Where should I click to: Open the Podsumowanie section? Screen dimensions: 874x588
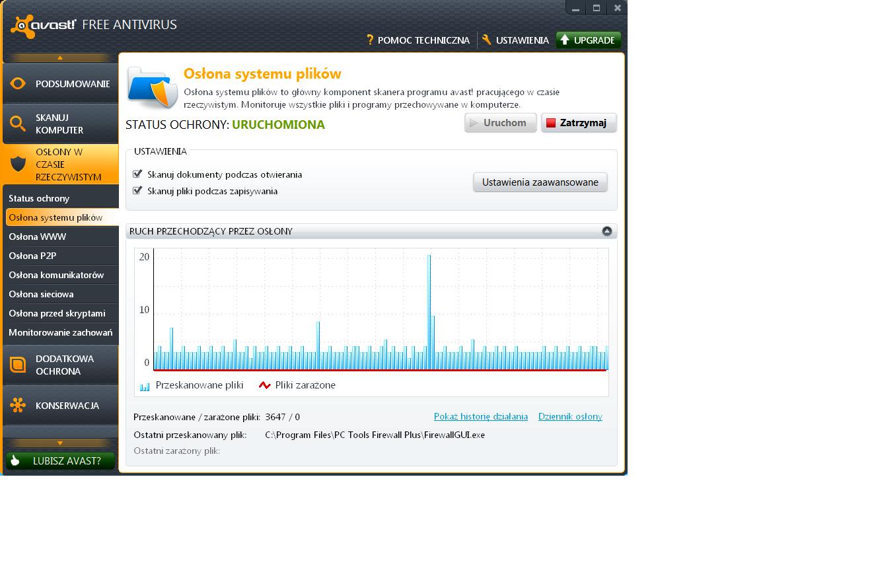point(60,84)
